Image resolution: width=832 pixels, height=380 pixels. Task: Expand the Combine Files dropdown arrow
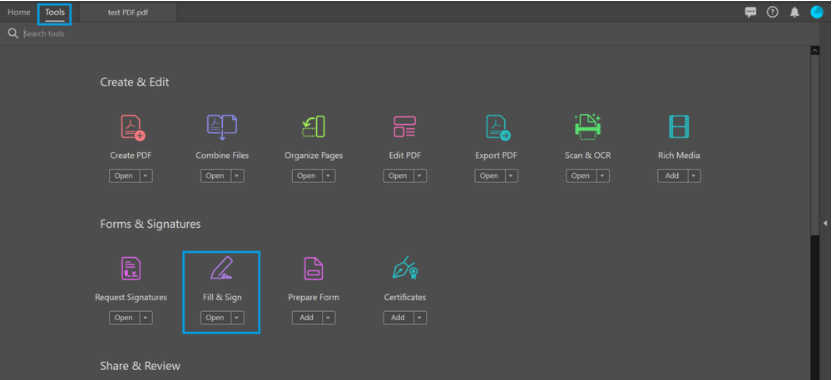[x=238, y=176]
